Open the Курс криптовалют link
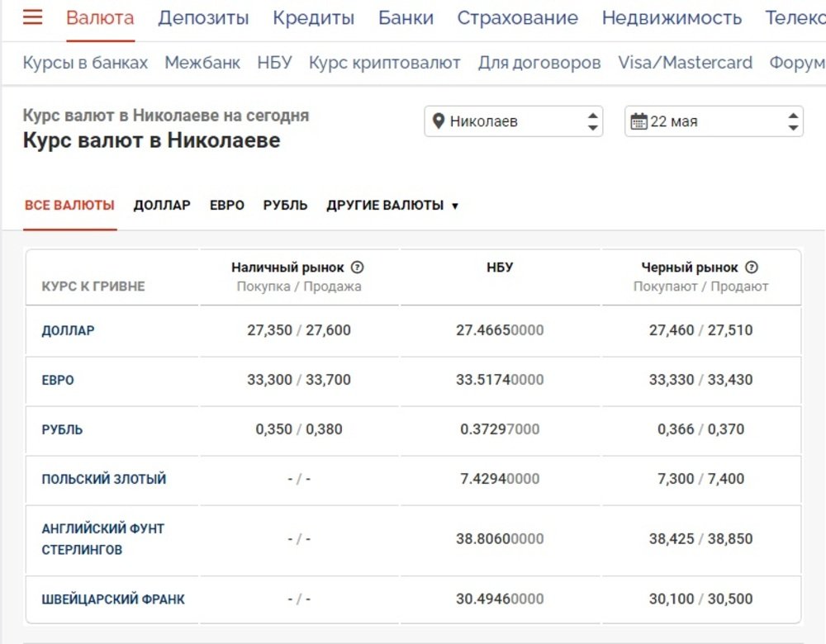This screenshot has width=826, height=644. (384, 63)
